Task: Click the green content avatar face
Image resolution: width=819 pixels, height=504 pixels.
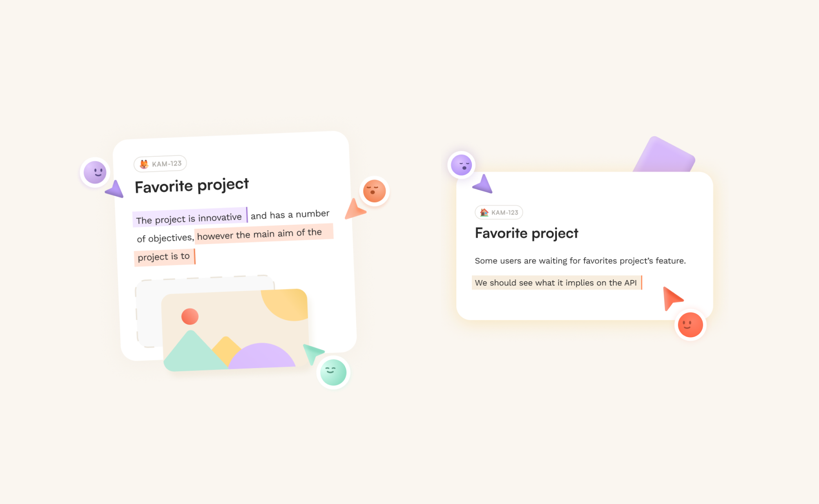Action: pyautogui.click(x=333, y=372)
